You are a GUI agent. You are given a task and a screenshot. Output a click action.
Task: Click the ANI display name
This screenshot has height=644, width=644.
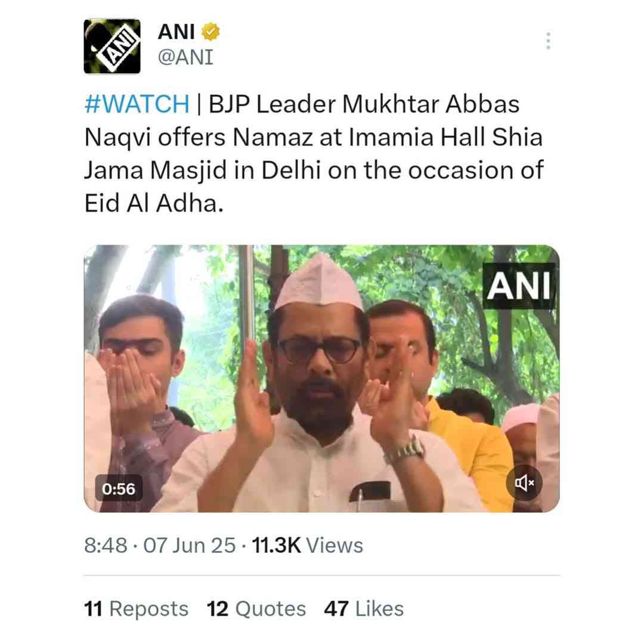point(177,32)
